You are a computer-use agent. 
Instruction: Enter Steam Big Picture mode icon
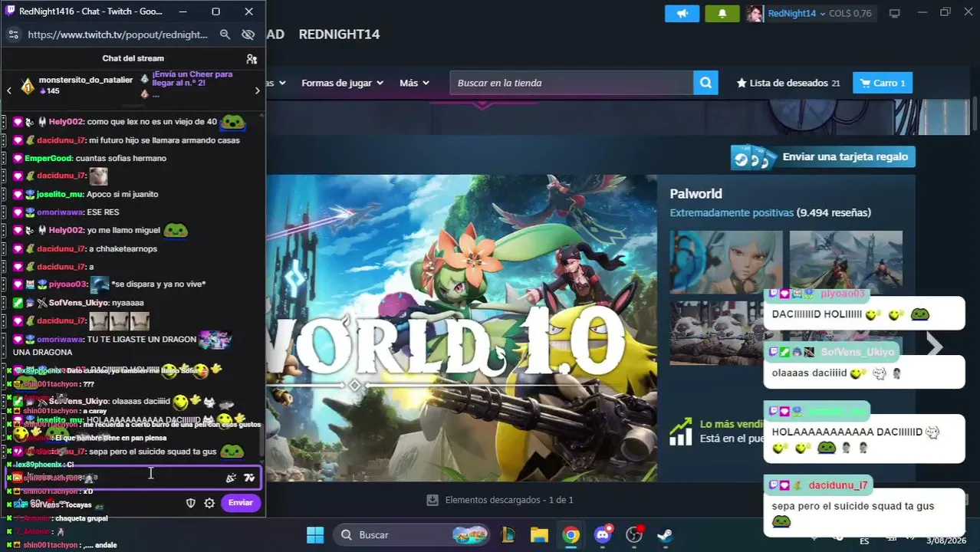point(894,14)
